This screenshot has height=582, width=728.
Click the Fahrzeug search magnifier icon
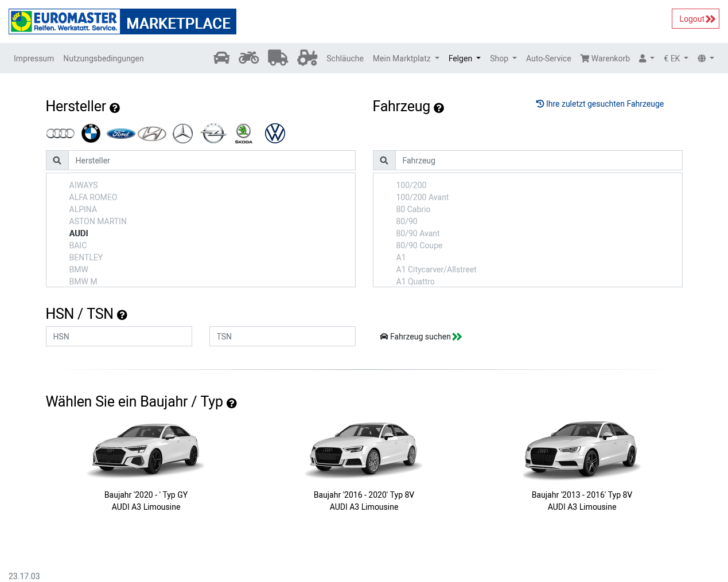coord(384,161)
